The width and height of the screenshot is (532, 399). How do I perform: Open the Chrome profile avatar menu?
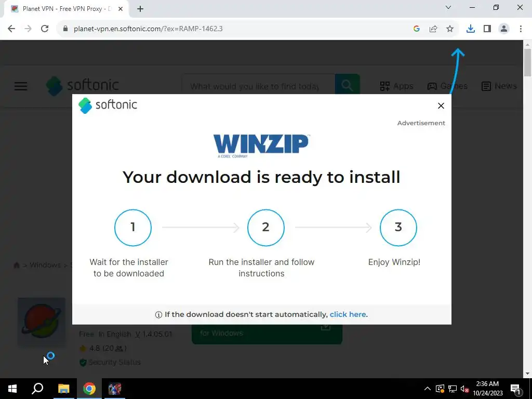point(504,29)
